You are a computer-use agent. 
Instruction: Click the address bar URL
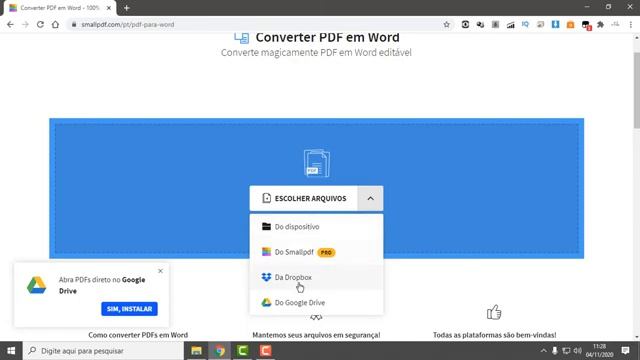127,24
